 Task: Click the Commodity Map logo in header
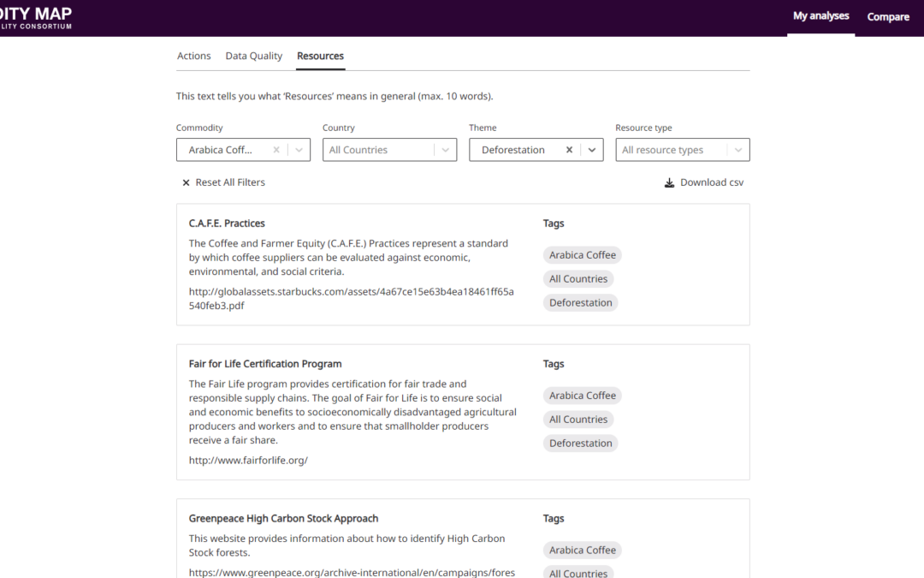tap(36, 18)
